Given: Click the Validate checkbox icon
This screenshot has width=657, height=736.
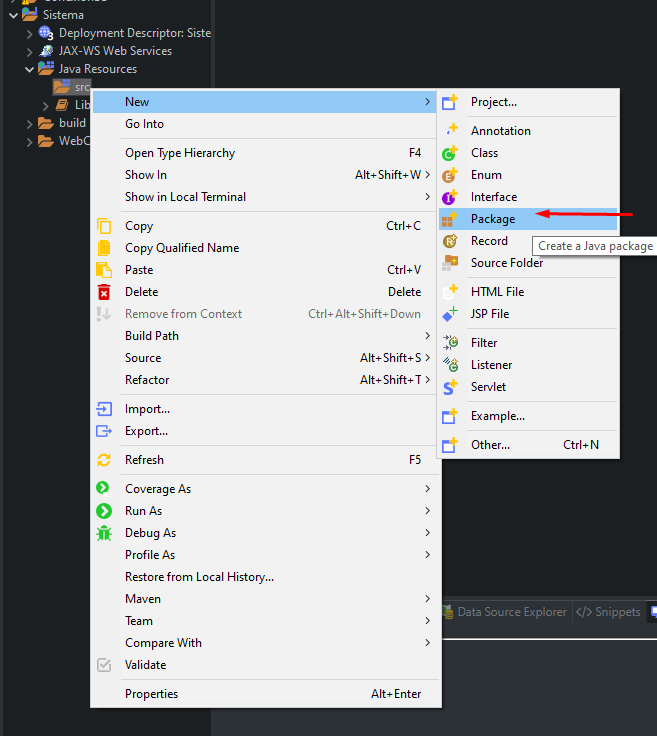Looking at the screenshot, I should pyautogui.click(x=104, y=665).
